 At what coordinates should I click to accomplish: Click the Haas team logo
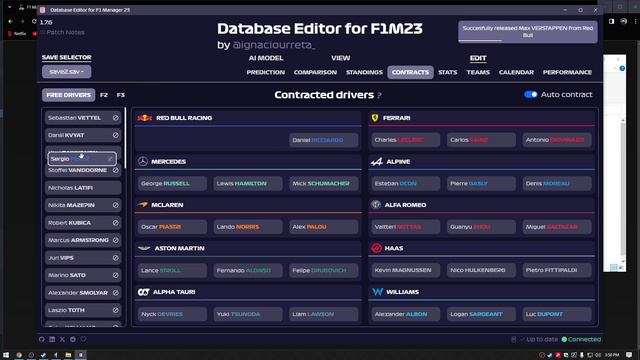(376, 248)
